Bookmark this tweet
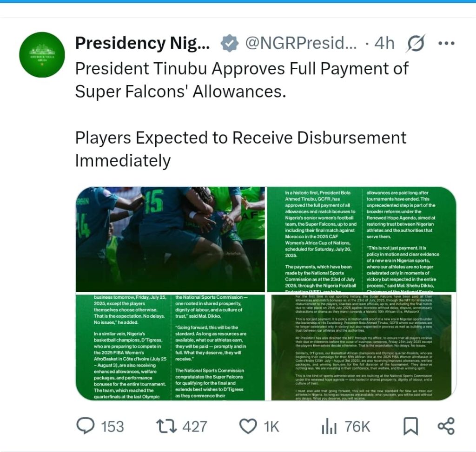The height and width of the screenshot is (452, 476). click(x=410, y=426)
